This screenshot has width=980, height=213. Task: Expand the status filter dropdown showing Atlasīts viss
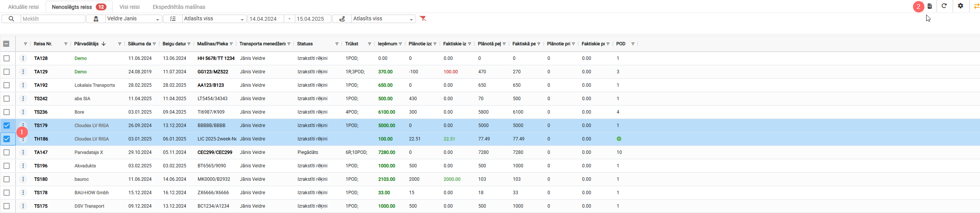point(214,19)
